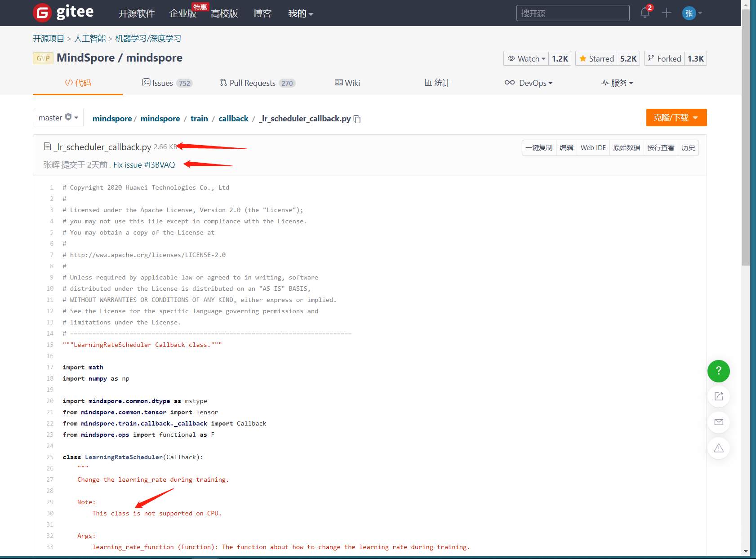
Task: Open the file in Web IDE
Action: (593, 147)
